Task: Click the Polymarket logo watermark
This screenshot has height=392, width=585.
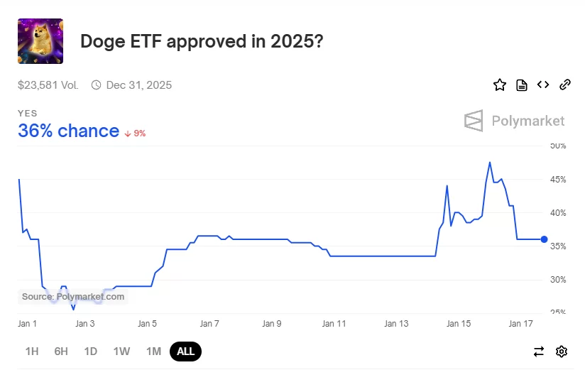Action: (515, 121)
